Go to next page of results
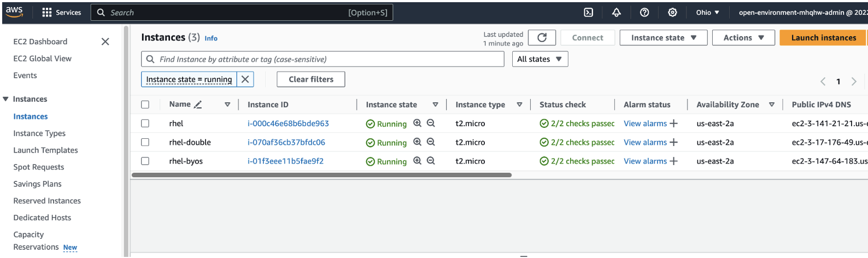This screenshot has height=258, width=868. pyautogui.click(x=854, y=81)
